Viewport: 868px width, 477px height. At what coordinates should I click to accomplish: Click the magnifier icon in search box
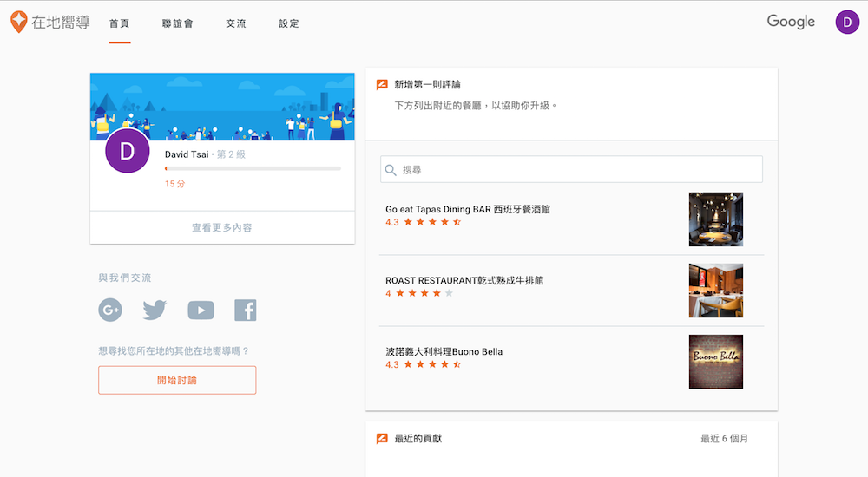[391, 170]
